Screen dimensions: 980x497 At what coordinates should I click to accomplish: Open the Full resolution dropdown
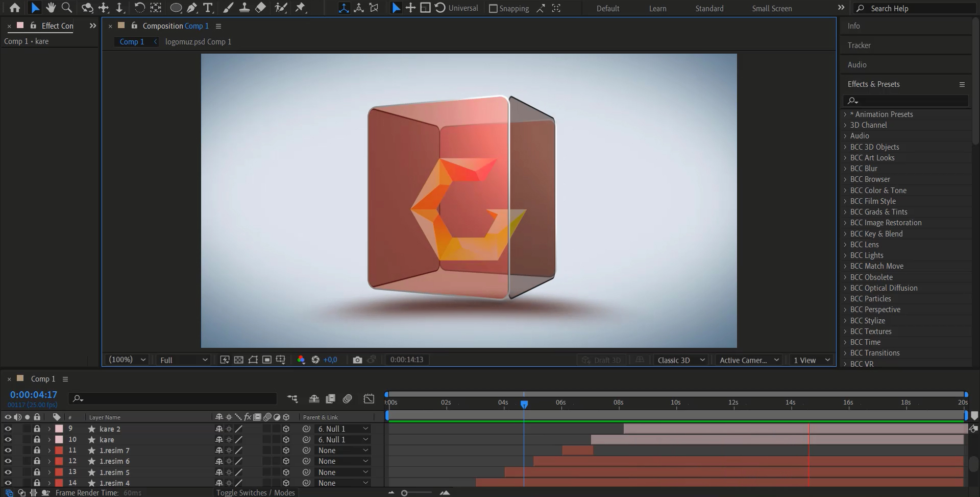[183, 360]
